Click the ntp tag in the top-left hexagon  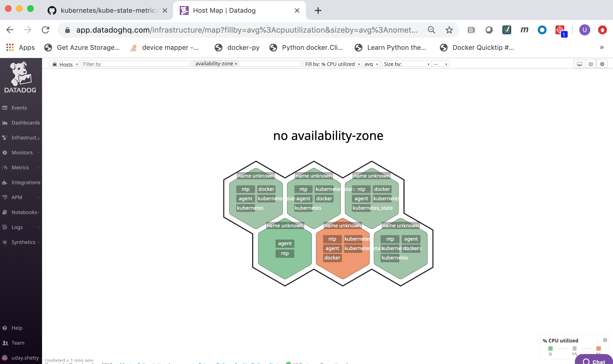click(245, 189)
